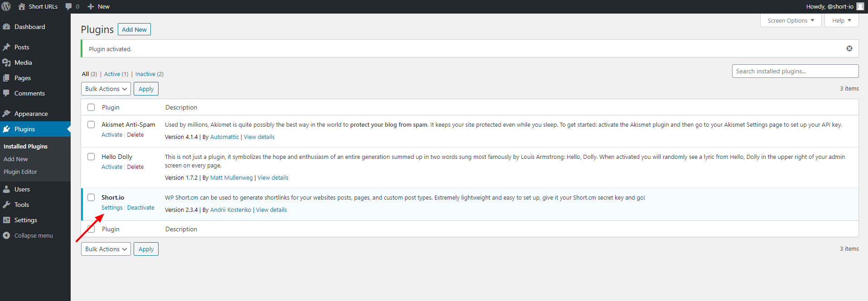Filter plugins by All
The image size is (868, 301).
(x=85, y=74)
